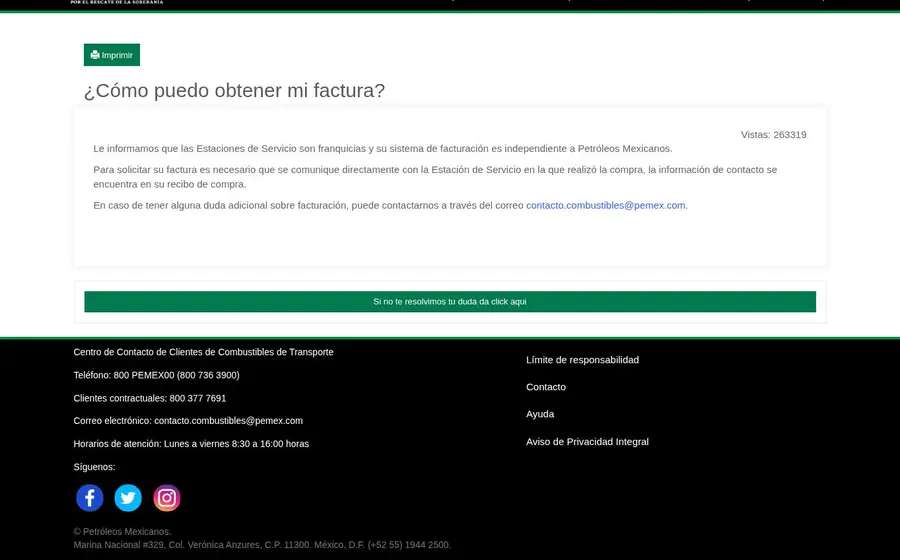900x560 pixels.
Task: Click the Imprimir print button
Action: [112, 55]
